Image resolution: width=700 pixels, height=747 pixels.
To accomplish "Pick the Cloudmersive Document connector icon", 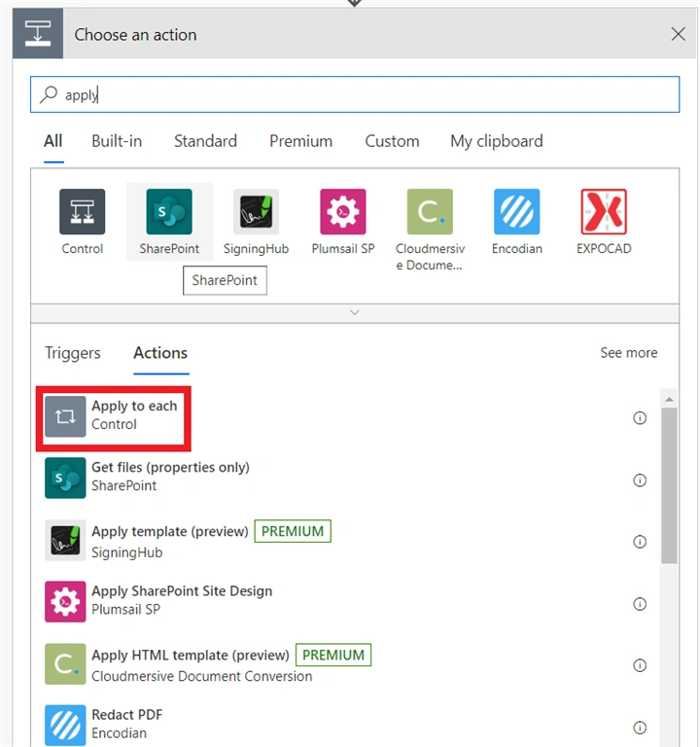I will (430, 211).
